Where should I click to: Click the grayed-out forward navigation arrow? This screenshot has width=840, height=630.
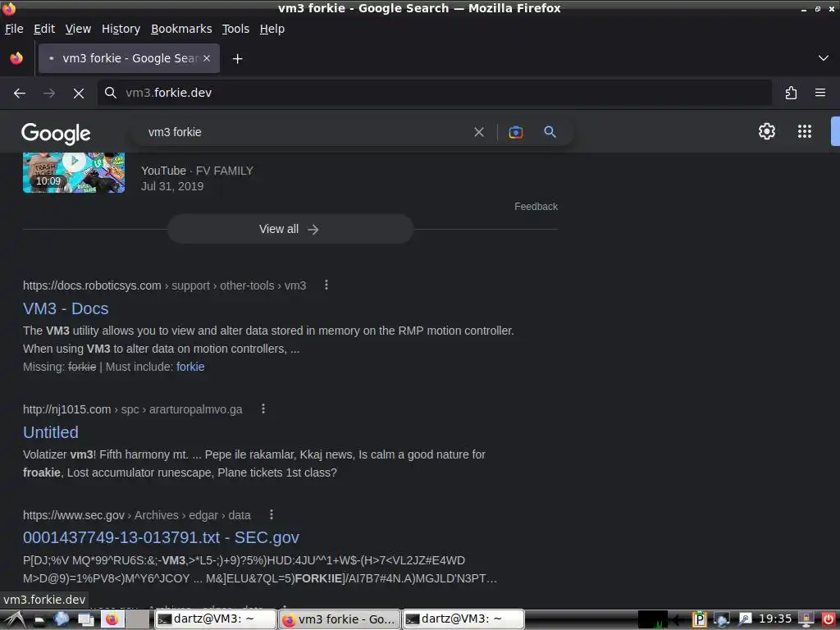[x=49, y=94]
